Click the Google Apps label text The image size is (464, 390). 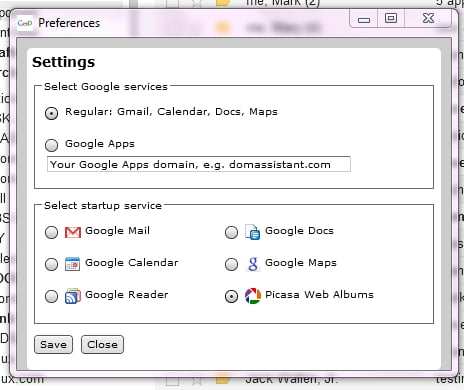(x=100, y=144)
